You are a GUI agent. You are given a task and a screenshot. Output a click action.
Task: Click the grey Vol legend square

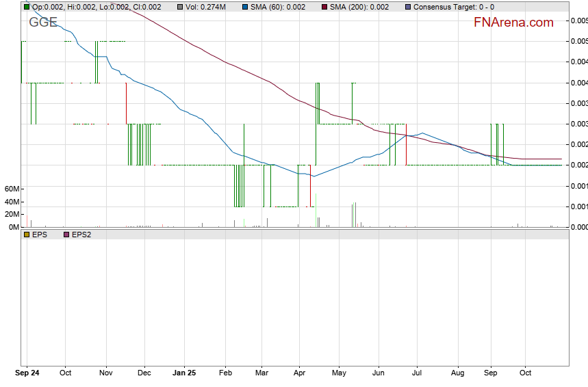179,7
